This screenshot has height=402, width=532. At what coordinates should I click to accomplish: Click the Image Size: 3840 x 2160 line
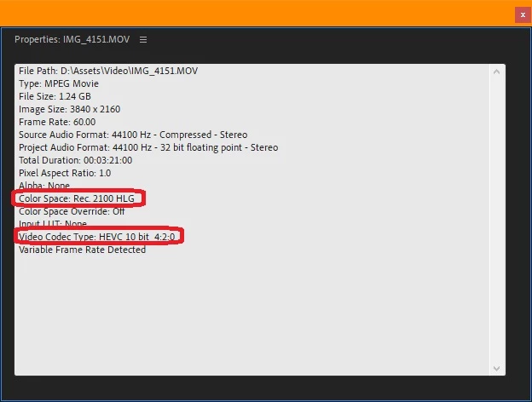(70, 109)
